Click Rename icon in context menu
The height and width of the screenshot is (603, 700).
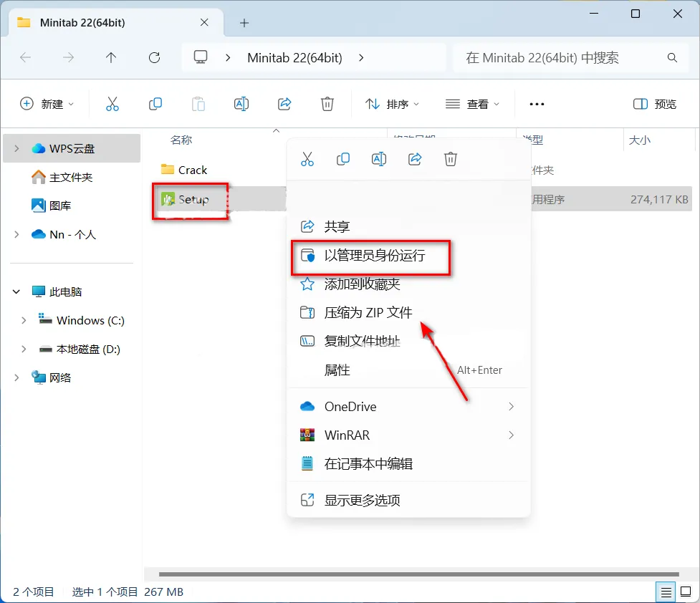click(x=379, y=159)
